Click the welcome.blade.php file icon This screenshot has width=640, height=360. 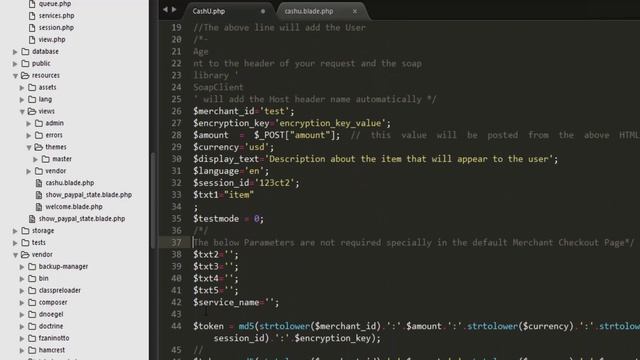[x=39, y=207]
